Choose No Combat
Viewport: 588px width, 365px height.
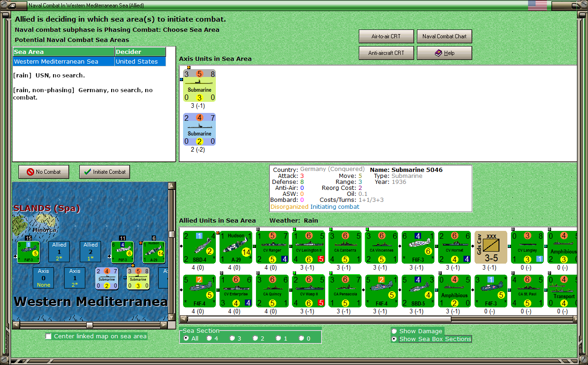(43, 172)
